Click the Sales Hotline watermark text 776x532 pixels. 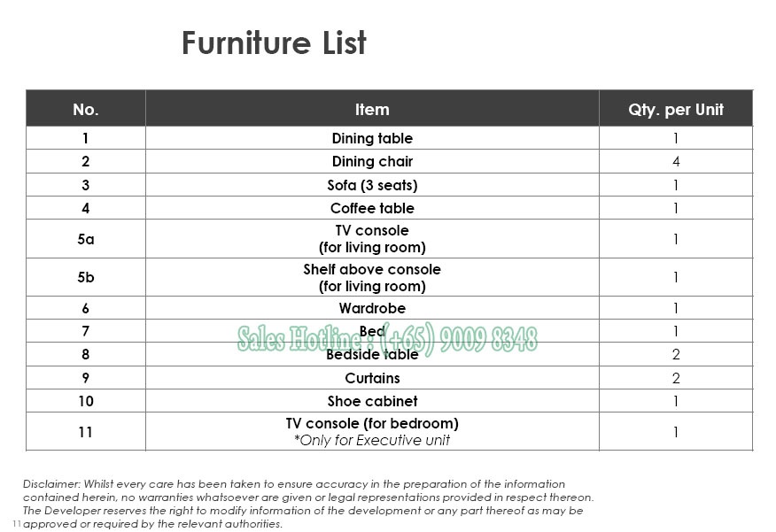point(387,338)
